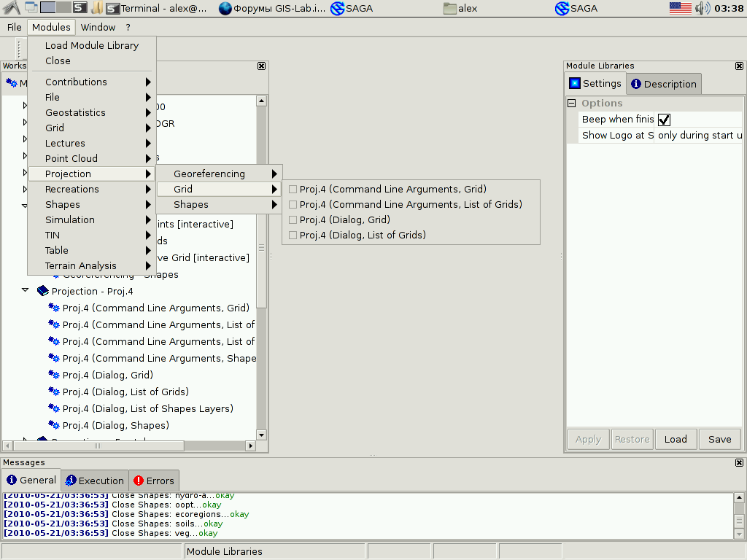The image size is (747, 560).
Task: Check Proj.4 (Command Line Arguments, Grid) in submenu
Action: click(292, 189)
